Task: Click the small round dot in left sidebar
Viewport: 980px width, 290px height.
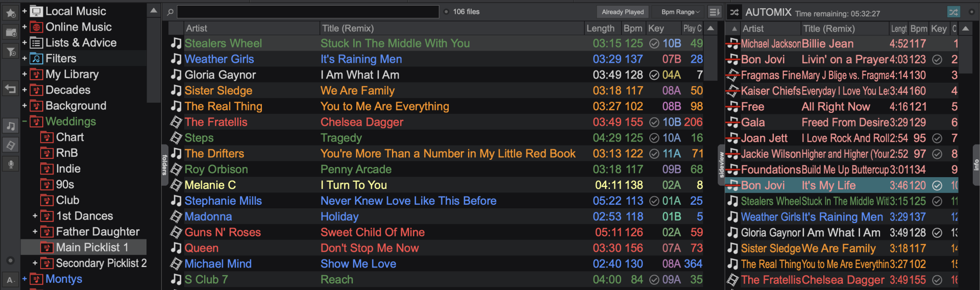Action: click(x=10, y=260)
